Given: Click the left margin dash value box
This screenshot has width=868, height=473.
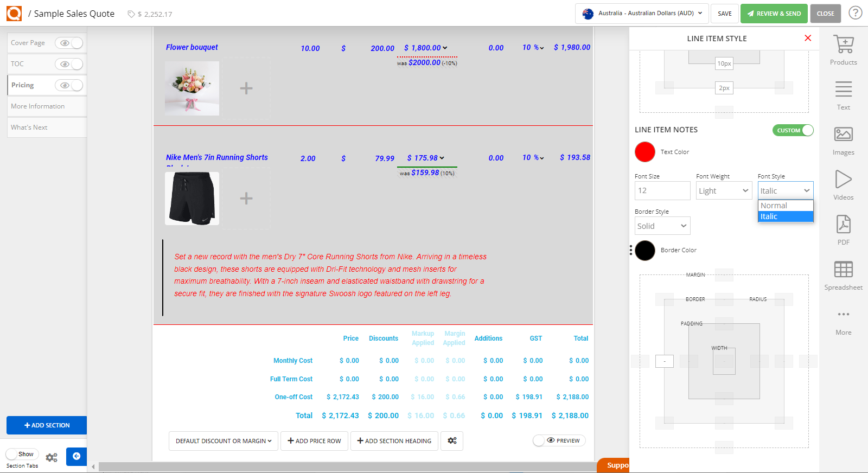Looking at the screenshot, I should [665, 361].
